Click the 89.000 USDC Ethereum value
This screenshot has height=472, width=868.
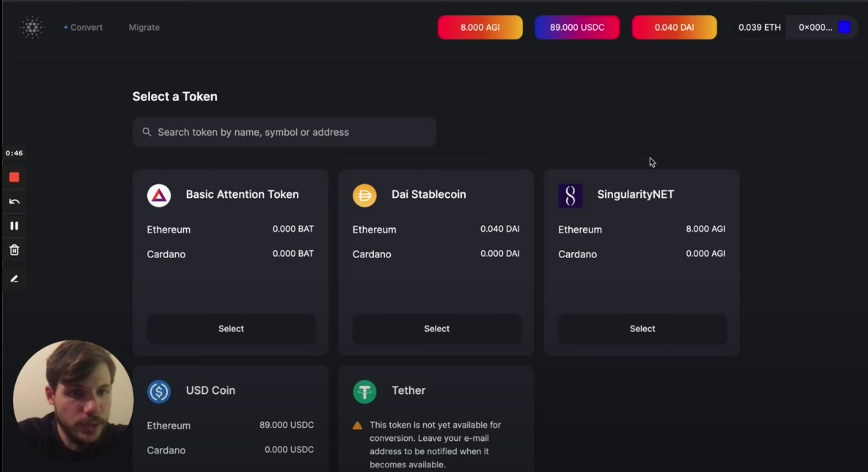tap(287, 425)
